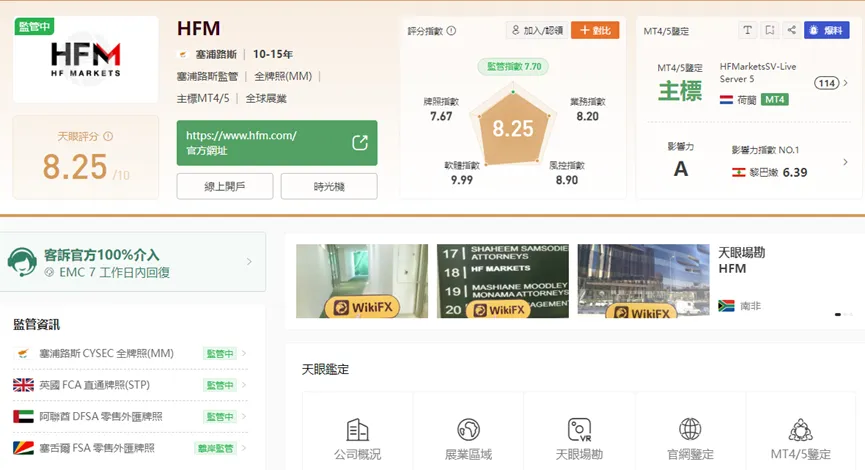This screenshot has width=865, height=470.
Task: Click the 時光機 button
Action: pyautogui.click(x=329, y=186)
